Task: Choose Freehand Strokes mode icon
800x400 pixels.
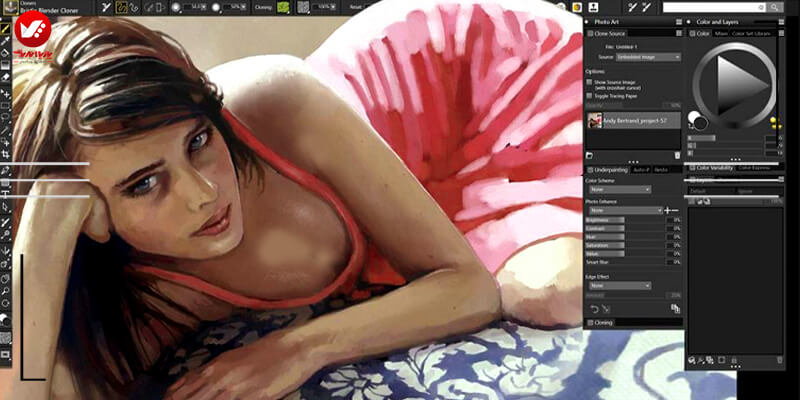Action: [121, 7]
